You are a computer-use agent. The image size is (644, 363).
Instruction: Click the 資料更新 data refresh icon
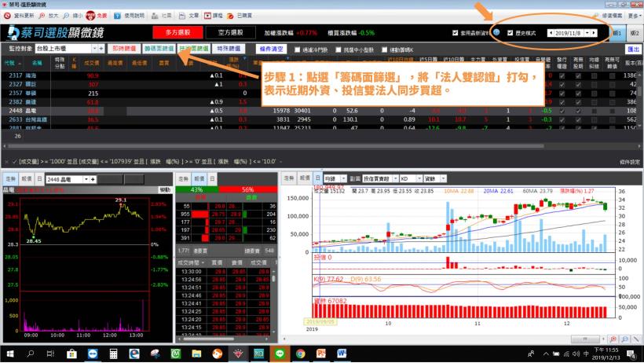tap(7, 16)
